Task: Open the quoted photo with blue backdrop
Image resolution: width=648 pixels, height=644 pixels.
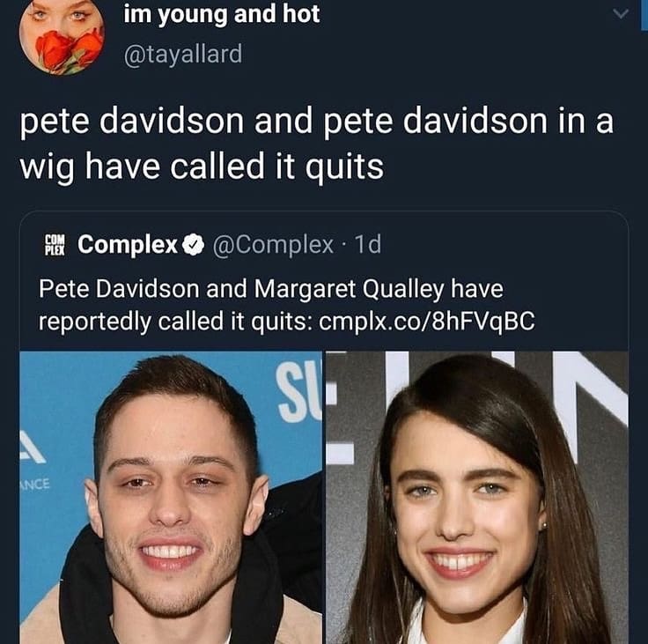Action: point(171,497)
